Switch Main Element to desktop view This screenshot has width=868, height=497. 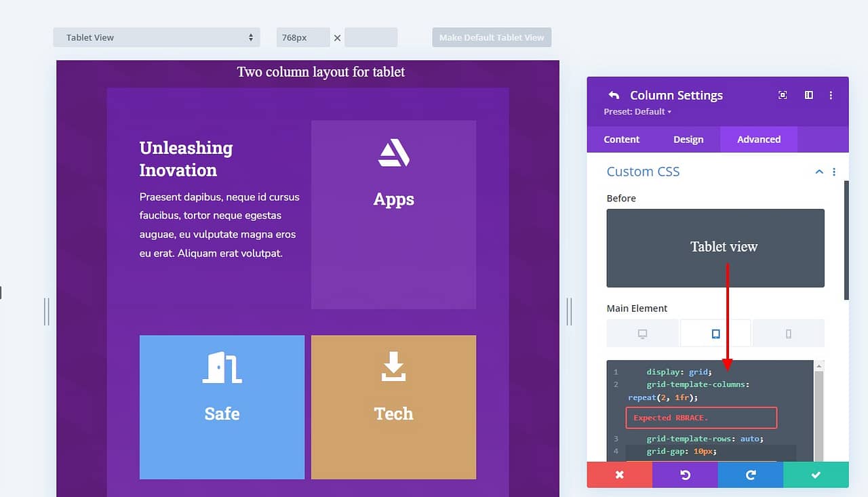642,334
